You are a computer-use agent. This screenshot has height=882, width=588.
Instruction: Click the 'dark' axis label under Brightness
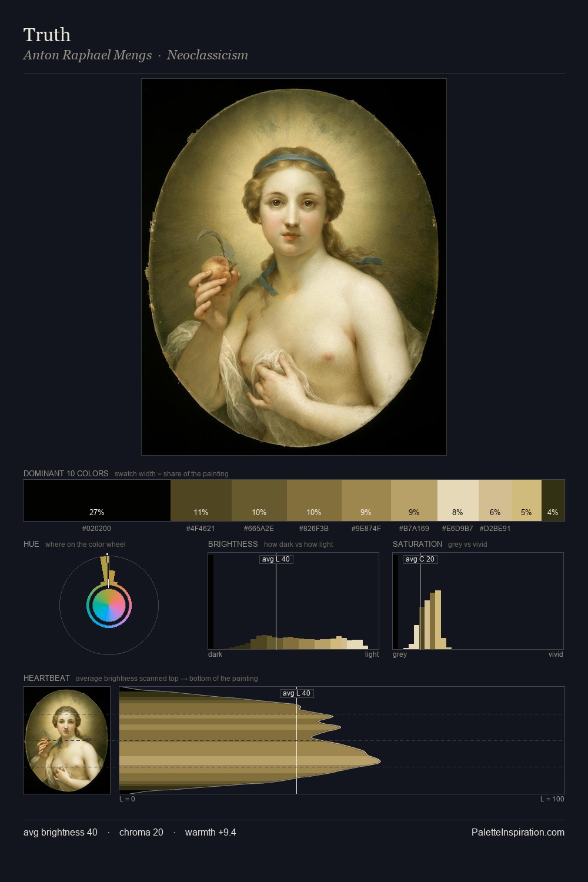pos(215,654)
